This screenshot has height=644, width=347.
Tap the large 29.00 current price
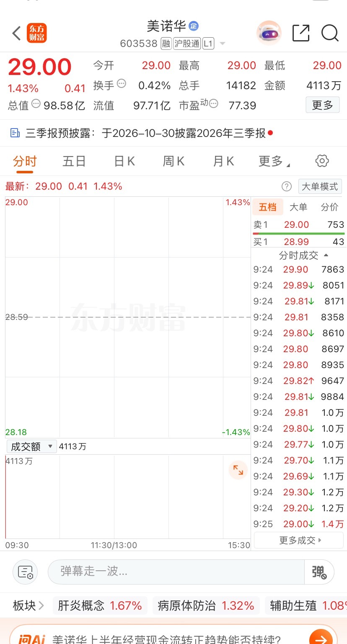pos(40,67)
